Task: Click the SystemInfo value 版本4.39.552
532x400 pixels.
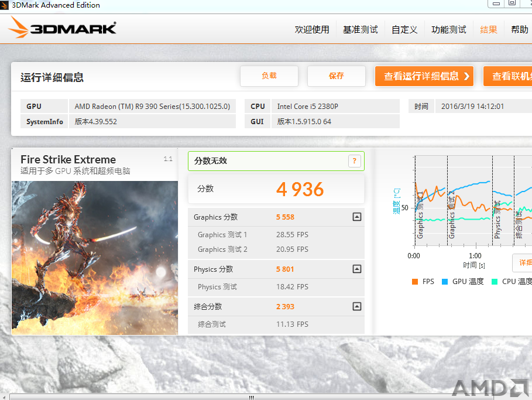Action: (x=95, y=122)
